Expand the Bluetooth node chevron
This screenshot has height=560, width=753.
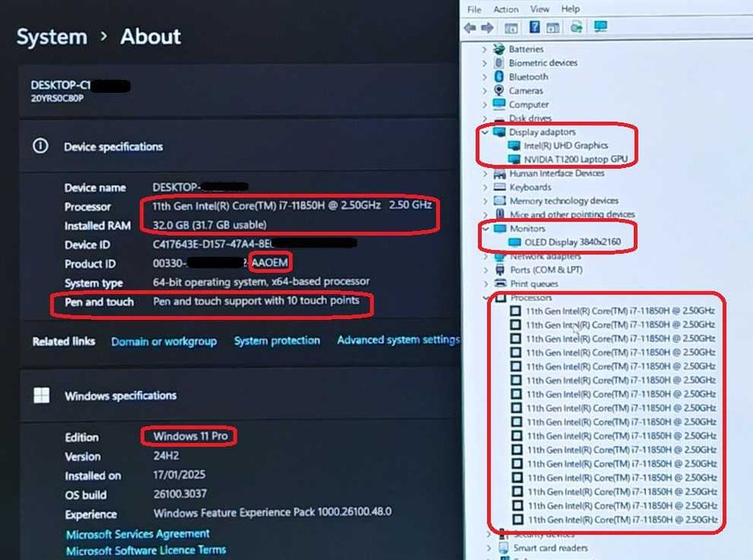(x=484, y=77)
